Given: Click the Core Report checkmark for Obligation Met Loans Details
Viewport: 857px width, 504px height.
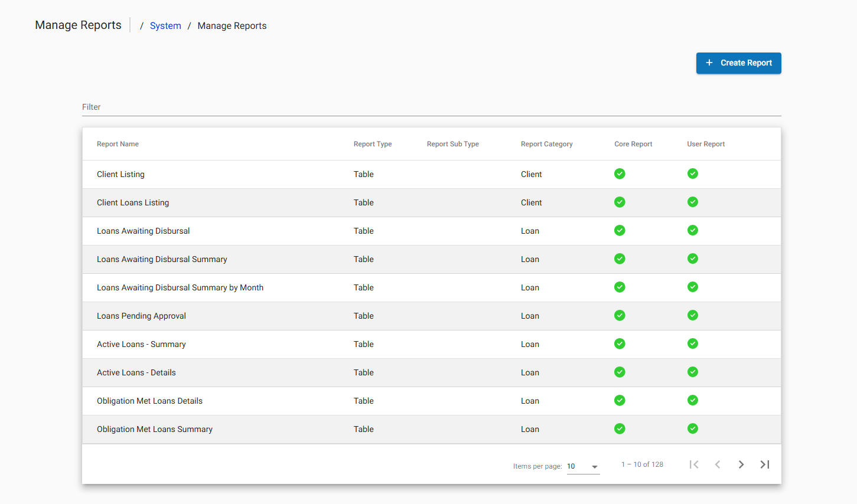Looking at the screenshot, I should (620, 400).
